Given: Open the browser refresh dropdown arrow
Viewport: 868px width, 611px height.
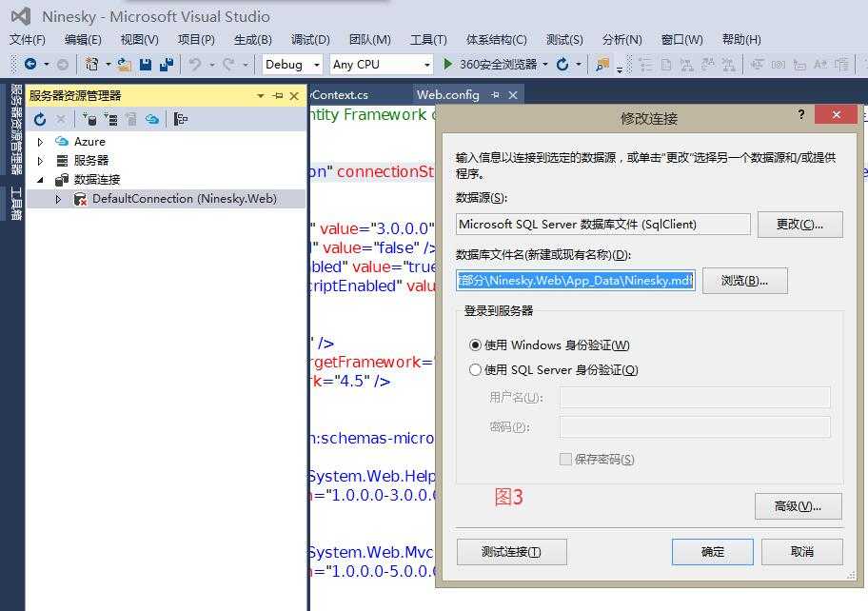Looking at the screenshot, I should [x=579, y=65].
